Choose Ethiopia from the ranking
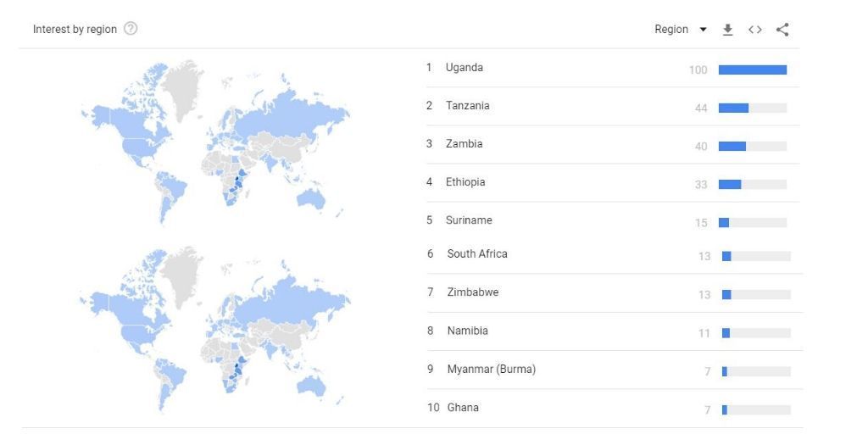 pyautogui.click(x=465, y=182)
